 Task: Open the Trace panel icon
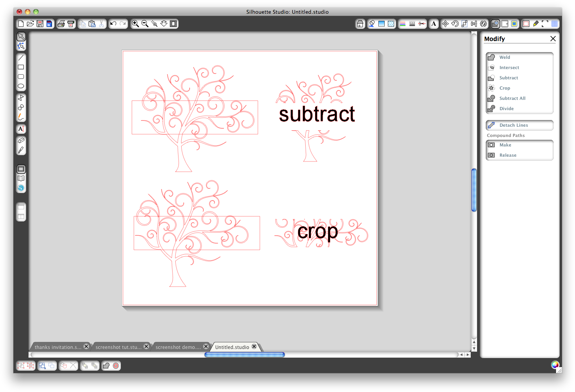[514, 24]
